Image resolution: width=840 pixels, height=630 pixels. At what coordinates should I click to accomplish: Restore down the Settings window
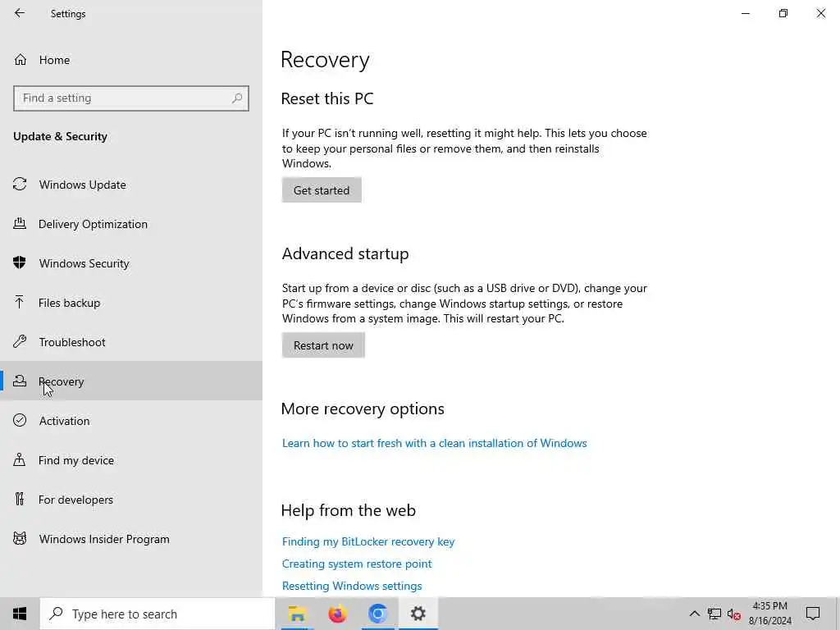(x=783, y=13)
